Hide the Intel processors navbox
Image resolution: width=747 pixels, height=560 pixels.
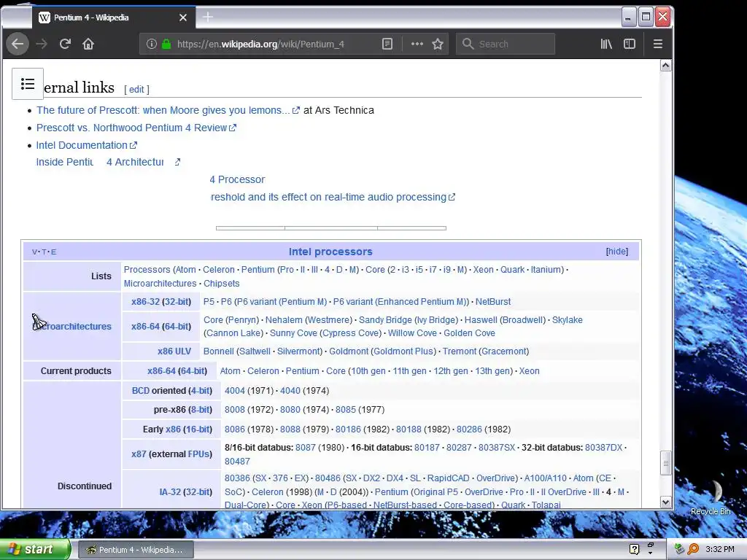617,252
